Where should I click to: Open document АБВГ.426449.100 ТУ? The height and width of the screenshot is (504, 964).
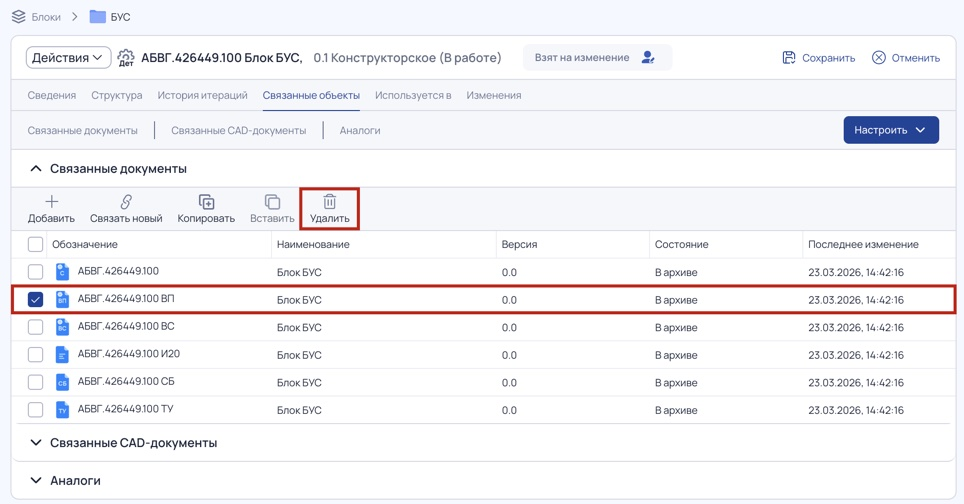click(x=125, y=409)
